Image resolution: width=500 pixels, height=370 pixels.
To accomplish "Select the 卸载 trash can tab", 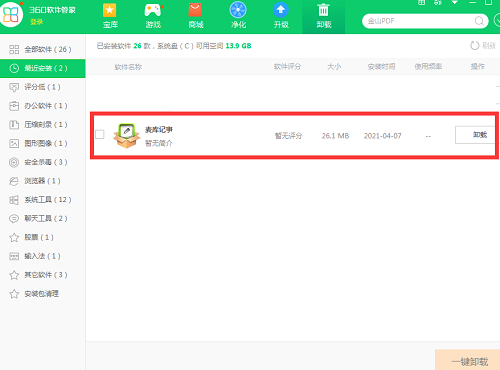I will [x=323, y=16].
